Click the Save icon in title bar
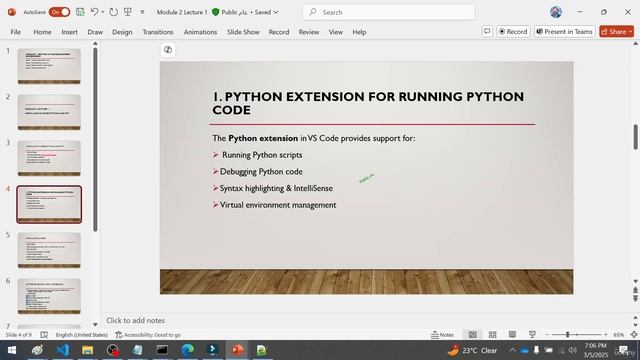Image resolution: width=640 pixels, height=360 pixels. click(80, 12)
